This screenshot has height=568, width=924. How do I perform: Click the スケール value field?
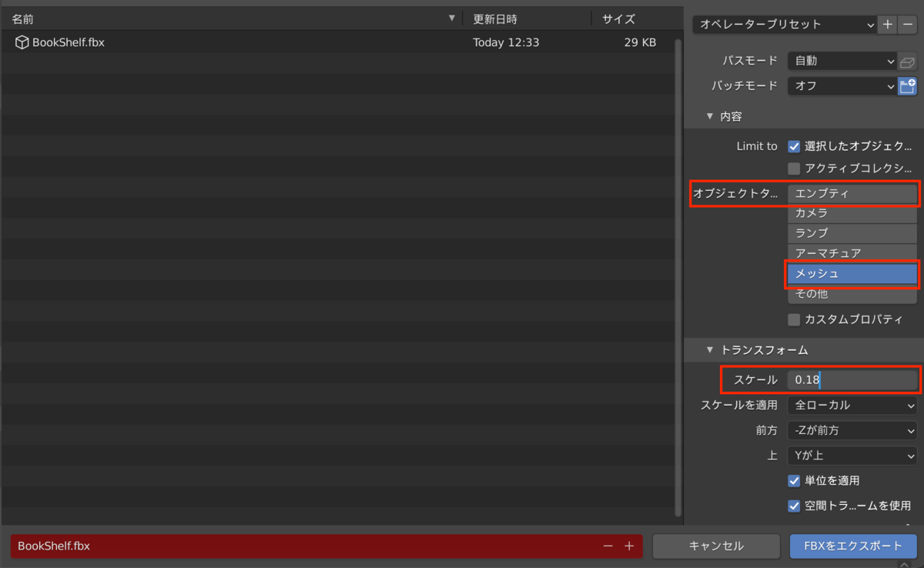coord(852,379)
